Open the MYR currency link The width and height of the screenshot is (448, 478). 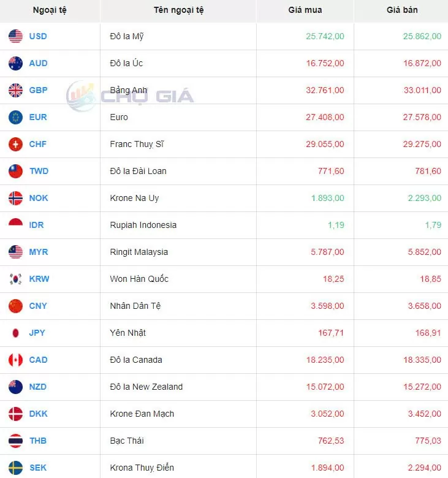(x=38, y=252)
